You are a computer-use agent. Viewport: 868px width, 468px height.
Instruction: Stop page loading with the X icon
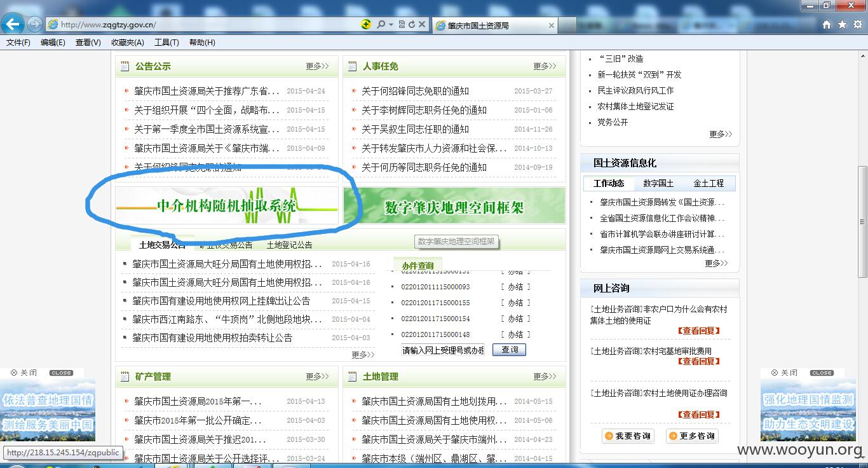click(x=421, y=25)
